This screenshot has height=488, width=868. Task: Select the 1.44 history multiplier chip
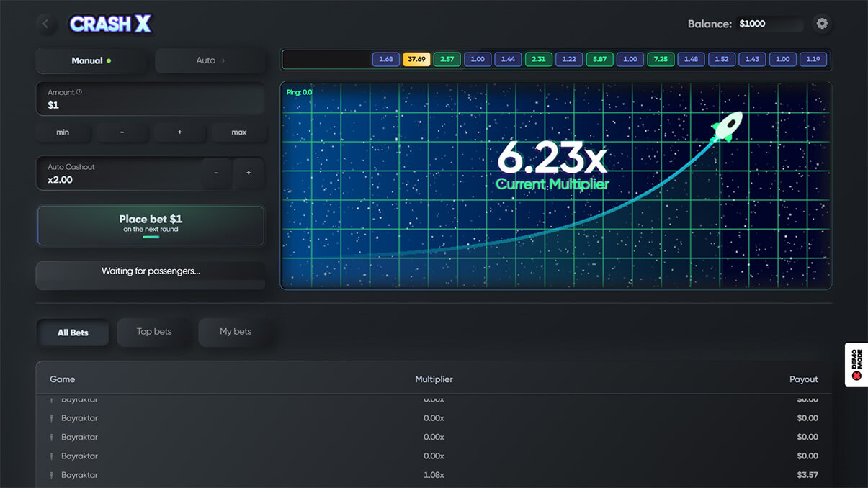pos(508,59)
